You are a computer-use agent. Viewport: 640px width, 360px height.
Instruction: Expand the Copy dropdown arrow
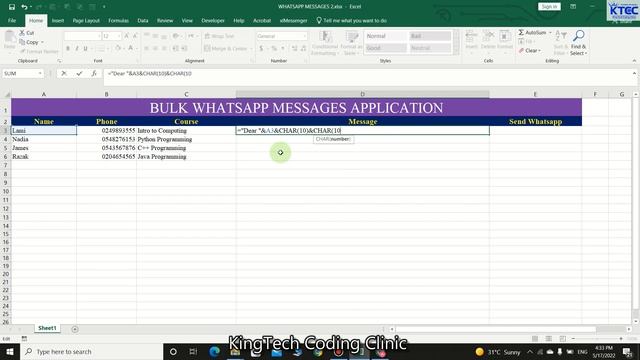42,42
